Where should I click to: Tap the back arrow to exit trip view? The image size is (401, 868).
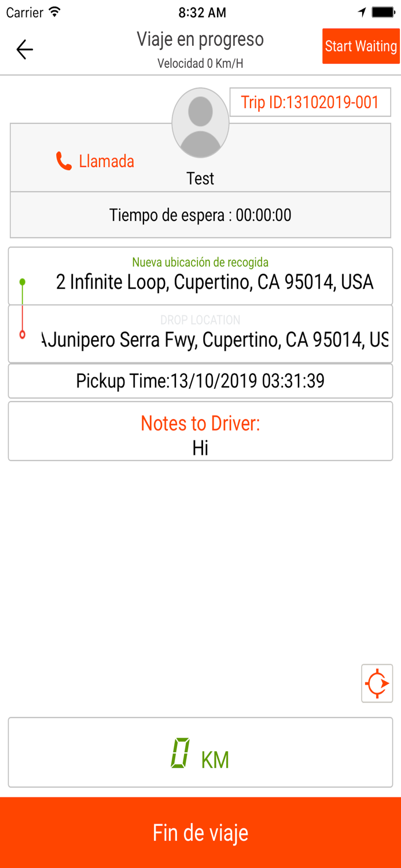click(24, 49)
